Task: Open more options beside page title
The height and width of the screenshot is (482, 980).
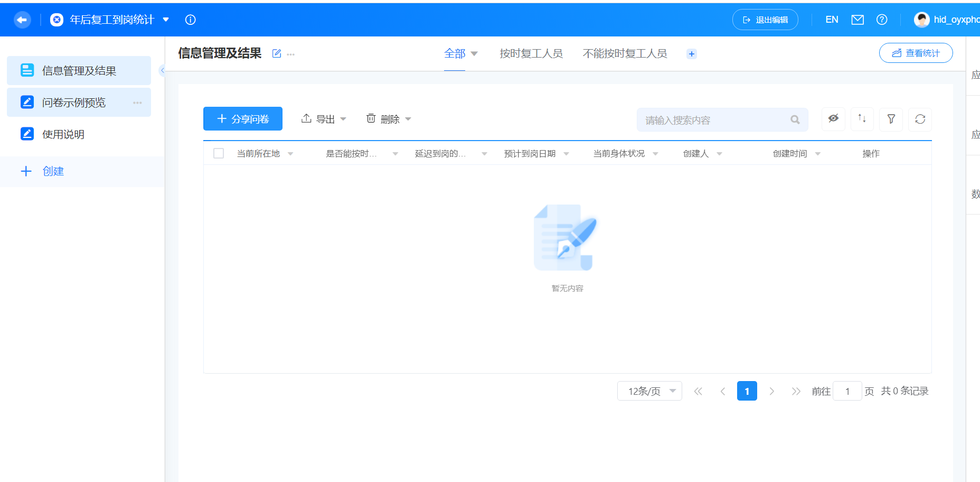Action: pyautogui.click(x=291, y=54)
